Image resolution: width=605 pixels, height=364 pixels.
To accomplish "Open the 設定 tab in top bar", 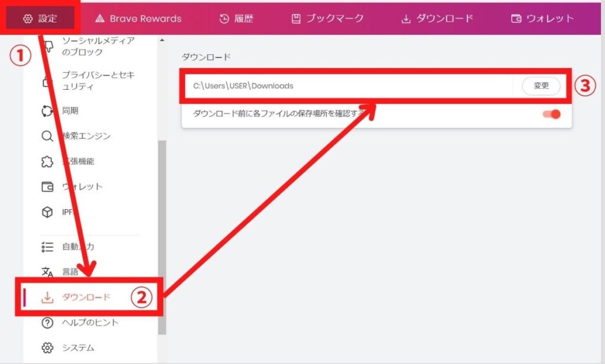I will (40, 18).
